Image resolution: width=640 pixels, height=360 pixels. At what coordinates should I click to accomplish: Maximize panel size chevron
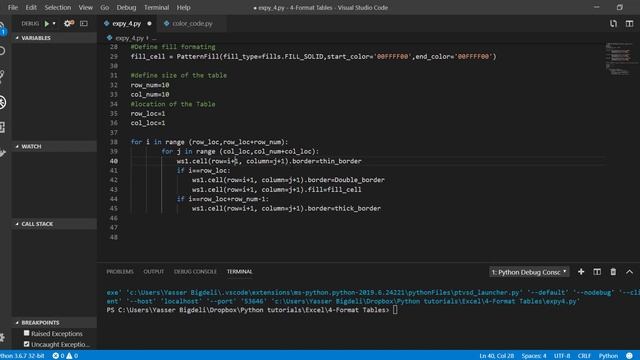click(x=629, y=272)
